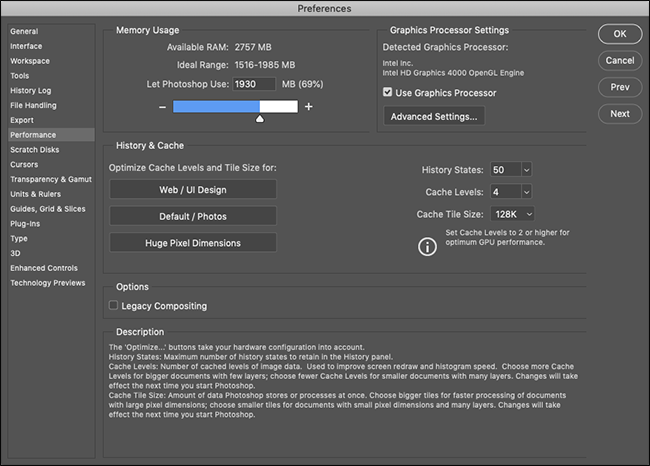Enable the Legacy Compositing checkbox
This screenshot has height=466, width=650.
[x=113, y=306]
